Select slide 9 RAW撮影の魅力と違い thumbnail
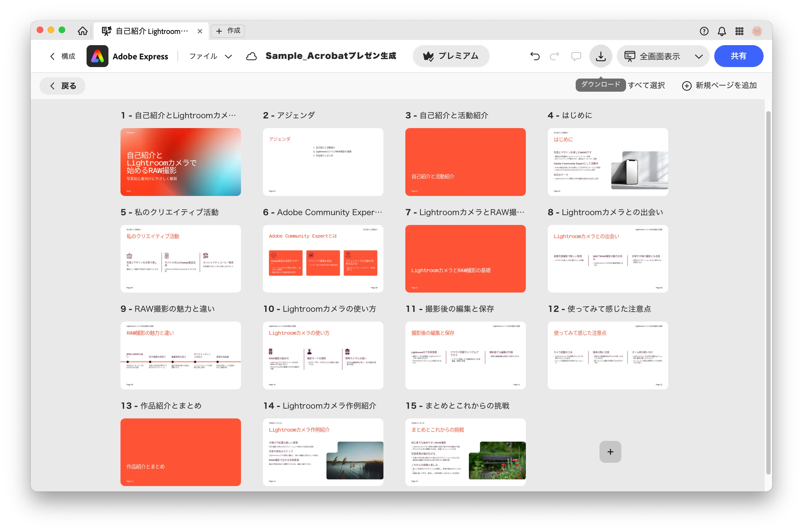803x532 pixels. point(181,355)
